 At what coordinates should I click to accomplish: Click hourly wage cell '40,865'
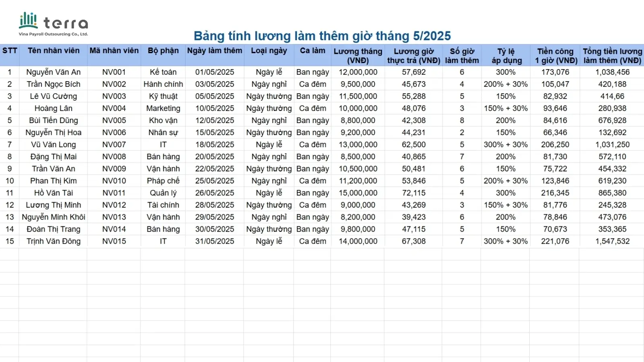(413, 156)
